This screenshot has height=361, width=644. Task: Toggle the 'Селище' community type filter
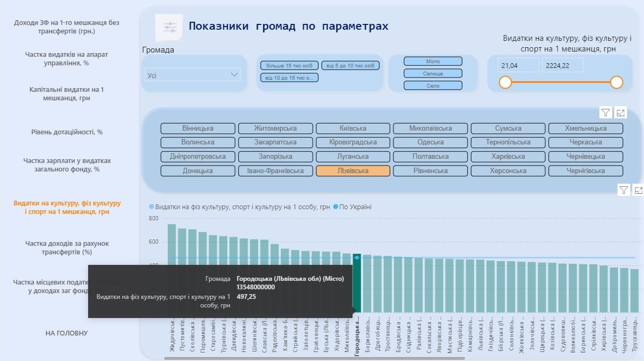point(433,73)
